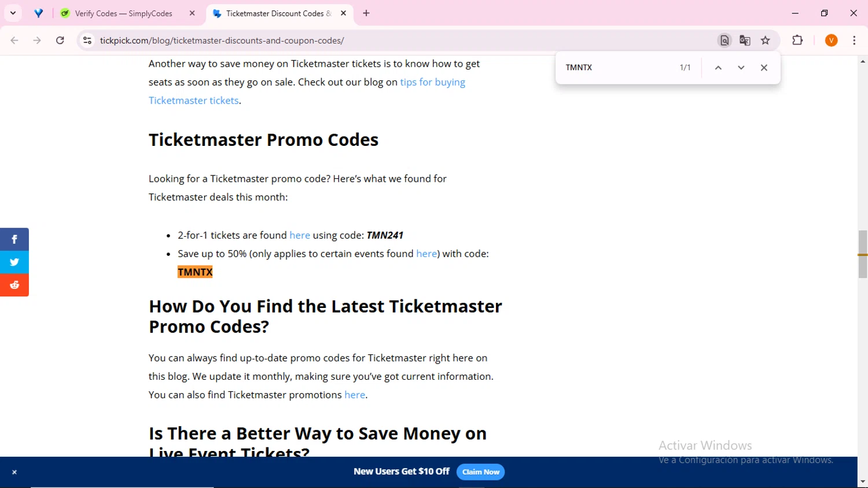Close the find-in-page bar
Image resolution: width=868 pixels, height=488 pixels.
tap(764, 68)
